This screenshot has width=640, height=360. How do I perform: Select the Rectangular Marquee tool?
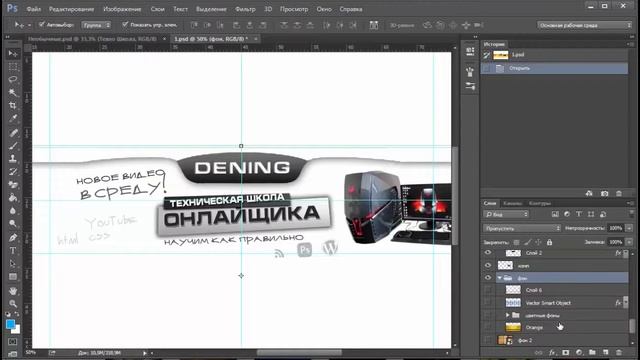pos(13,67)
